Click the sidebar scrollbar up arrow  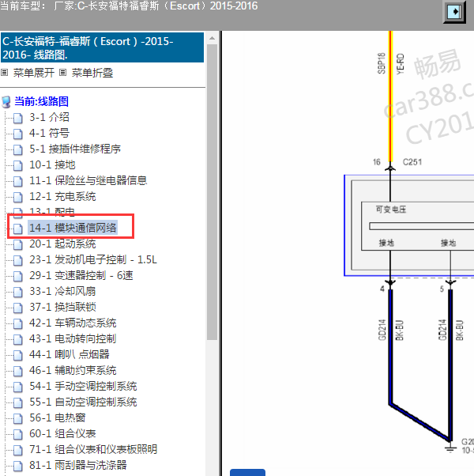click(212, 38)
